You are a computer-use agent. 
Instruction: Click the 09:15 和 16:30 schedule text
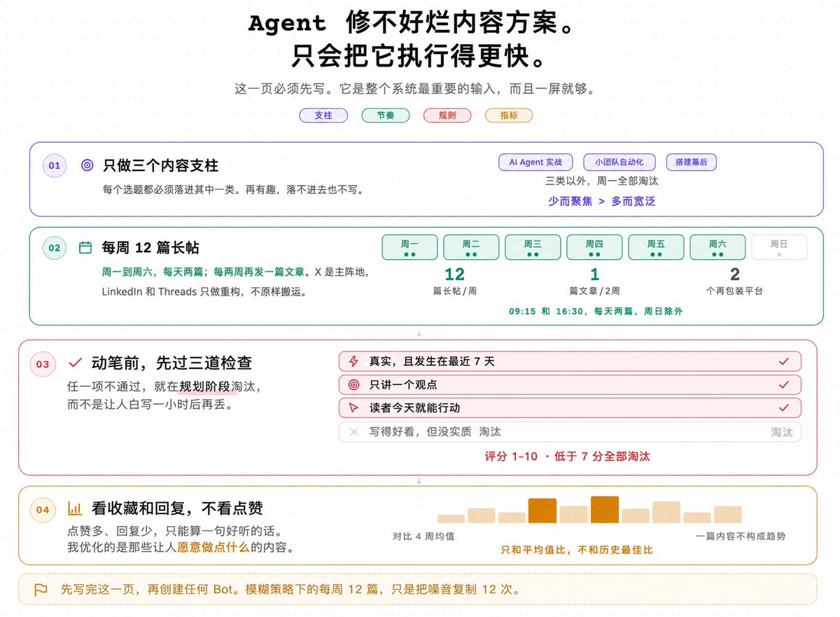tap(596, 311)
